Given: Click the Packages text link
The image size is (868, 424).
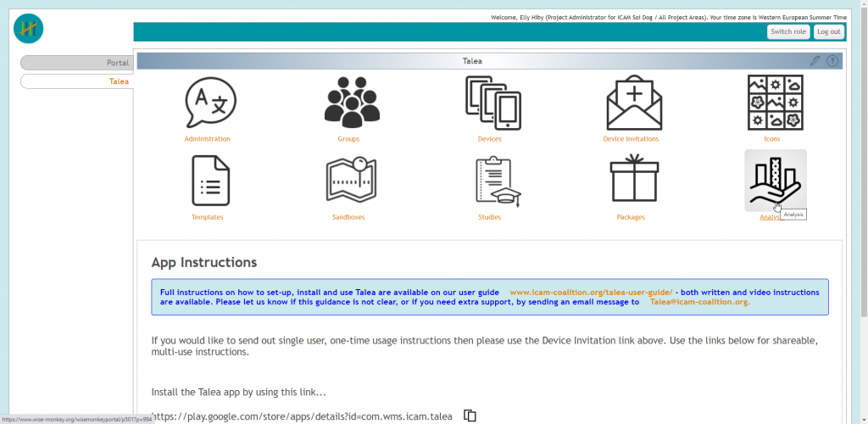Looking at the screenshot, I should pyautogui.click(x=631, y=217).
